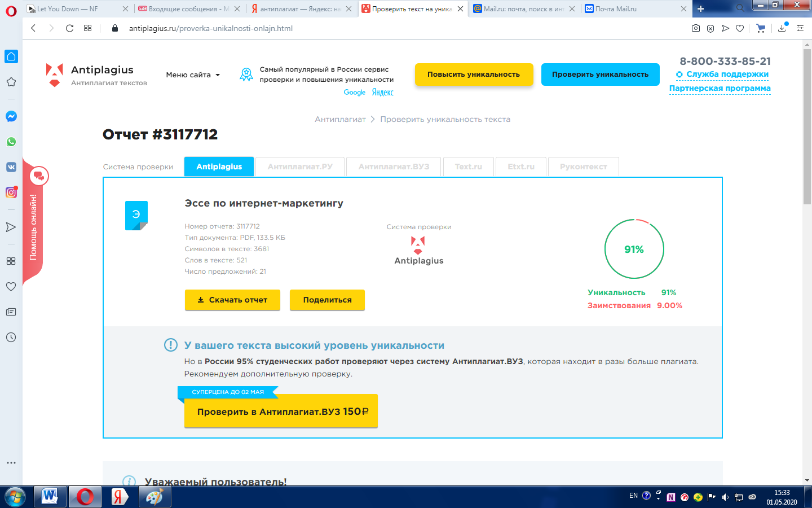Click the 91% uniqueness circle indicator
Screen dimensions: 812x508
(x=634, y=249)
